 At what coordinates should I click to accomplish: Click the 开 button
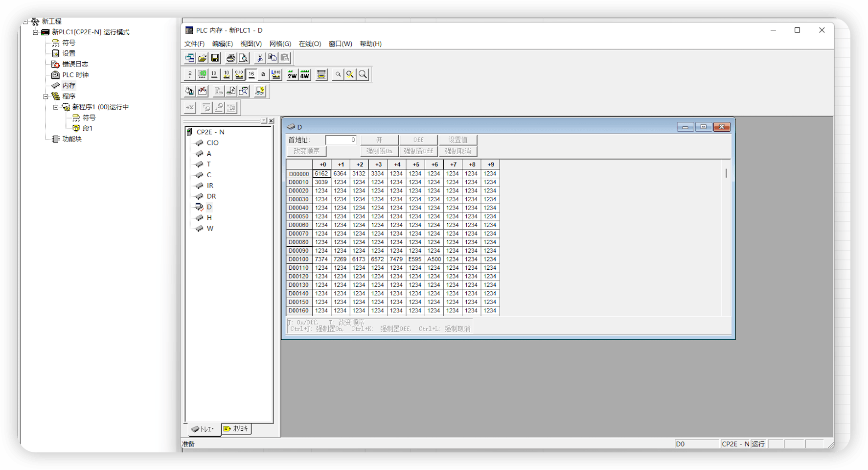click(378, 140)
